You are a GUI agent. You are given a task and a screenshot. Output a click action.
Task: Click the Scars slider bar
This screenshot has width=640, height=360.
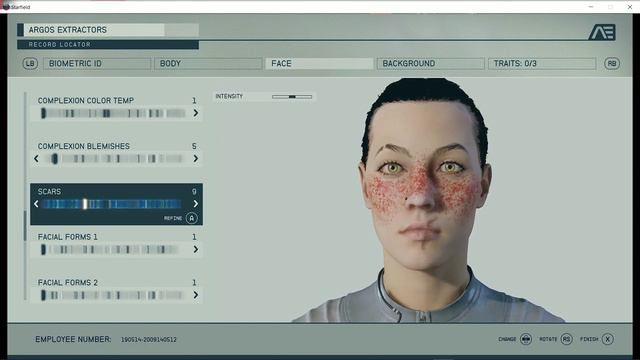(x=111, y=204)
